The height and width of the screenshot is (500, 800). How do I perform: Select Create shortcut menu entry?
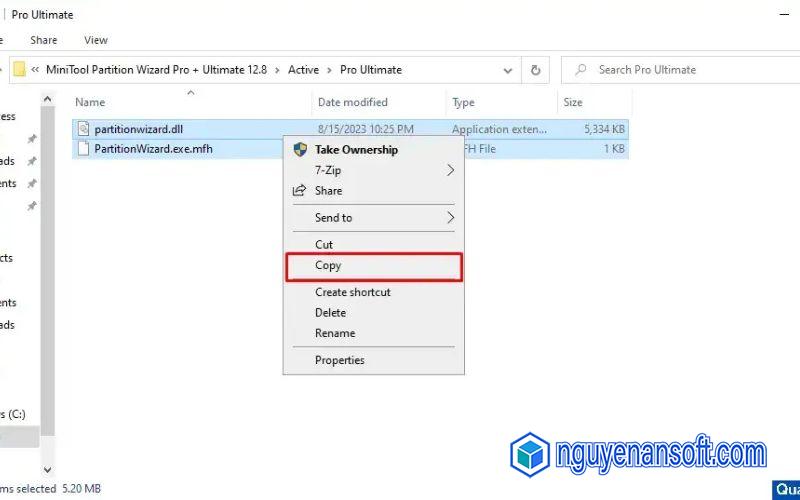(x=373, y=292)
